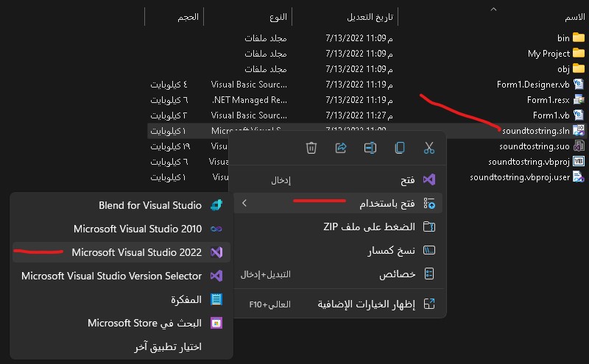Click the Version Selector icon
This screenshot has width=589, height=364.
point(216,276)
